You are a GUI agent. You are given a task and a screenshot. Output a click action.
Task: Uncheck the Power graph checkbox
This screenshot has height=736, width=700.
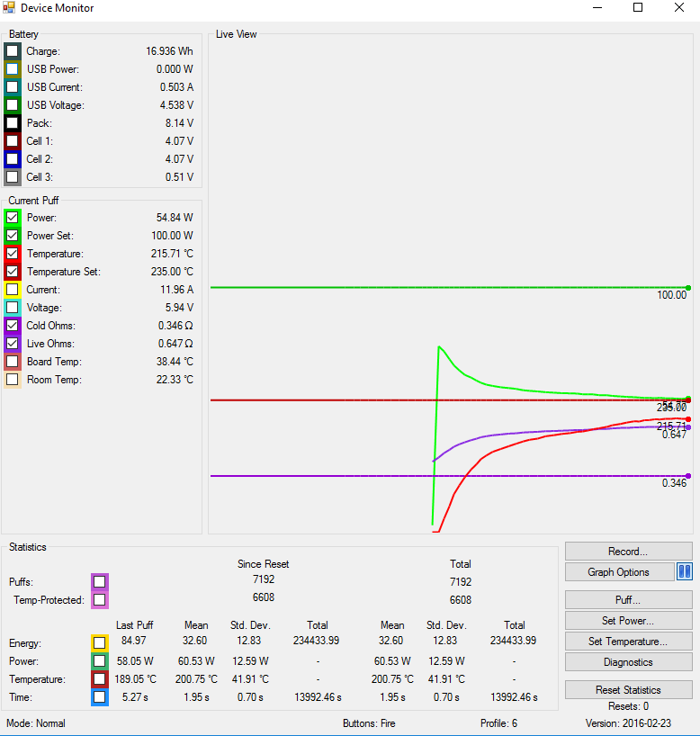(13, 218)
